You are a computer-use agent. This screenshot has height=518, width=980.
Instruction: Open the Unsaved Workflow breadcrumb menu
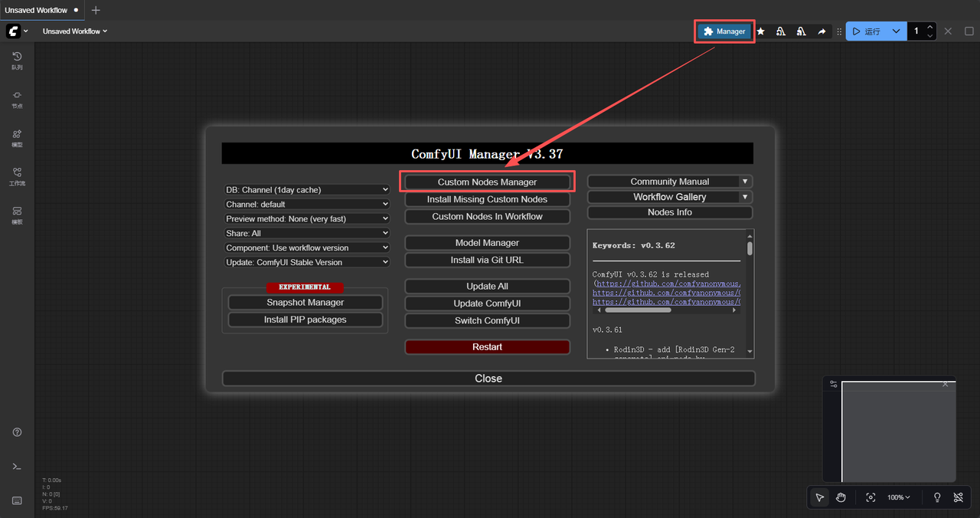pyautogui.click(x=75, y=31)
